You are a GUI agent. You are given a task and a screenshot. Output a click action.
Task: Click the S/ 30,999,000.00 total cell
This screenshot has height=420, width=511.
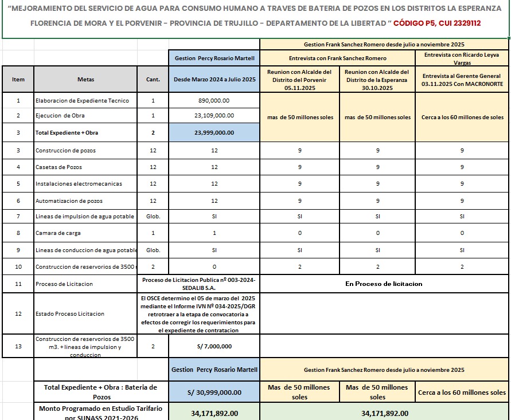pos(214,392)
